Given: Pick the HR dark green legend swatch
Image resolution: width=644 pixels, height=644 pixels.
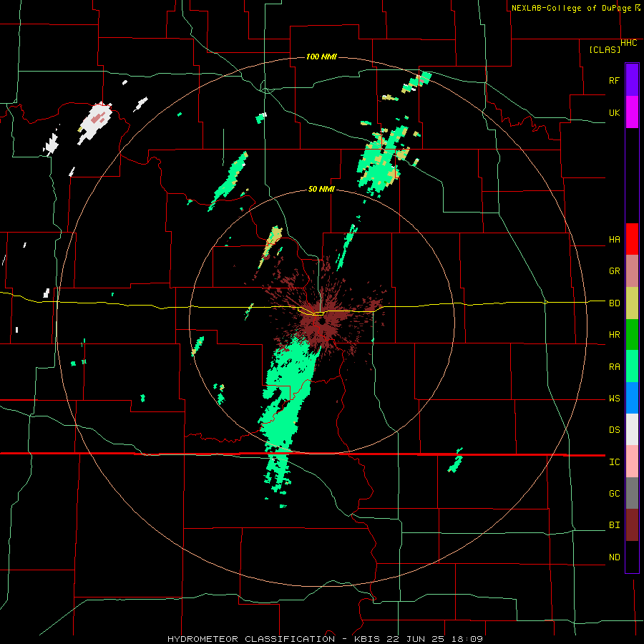Looking at the screenshot, I should (x=632, y=335).
